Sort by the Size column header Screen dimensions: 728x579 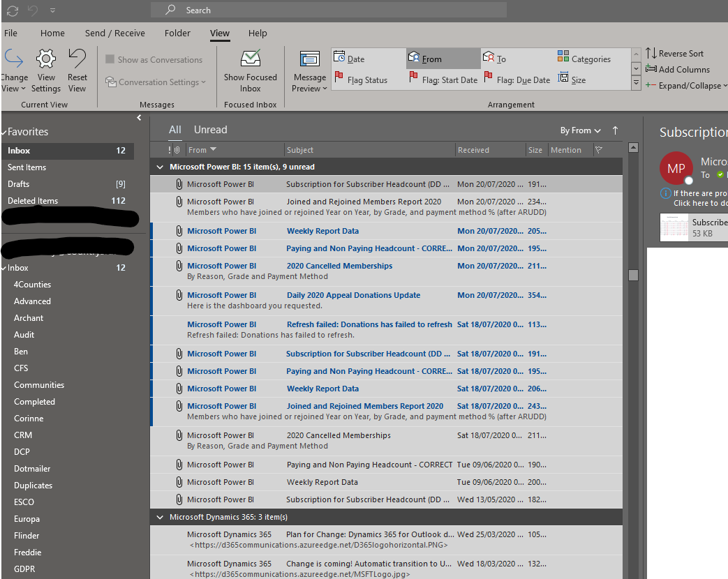coord(535,150)
